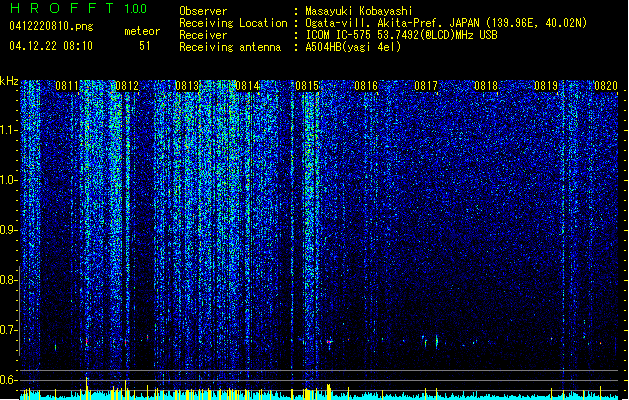Click the 0819 time marker

[546, 86]
